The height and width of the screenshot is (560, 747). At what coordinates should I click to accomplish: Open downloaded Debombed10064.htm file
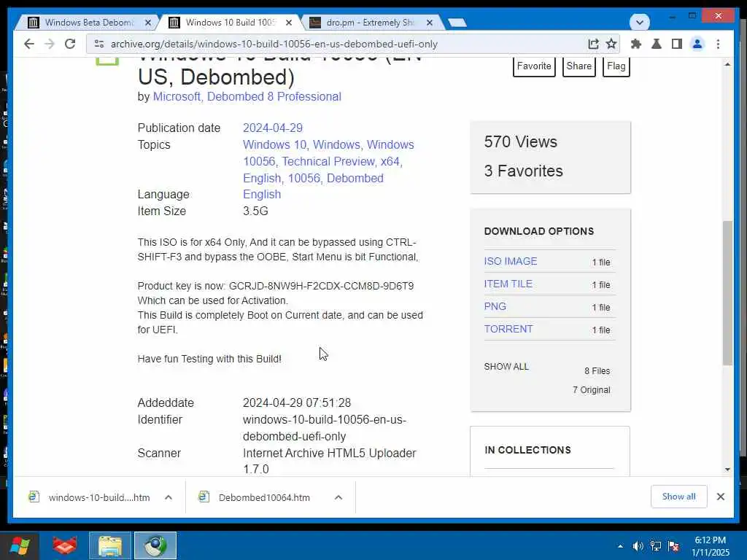pos(254,497)
